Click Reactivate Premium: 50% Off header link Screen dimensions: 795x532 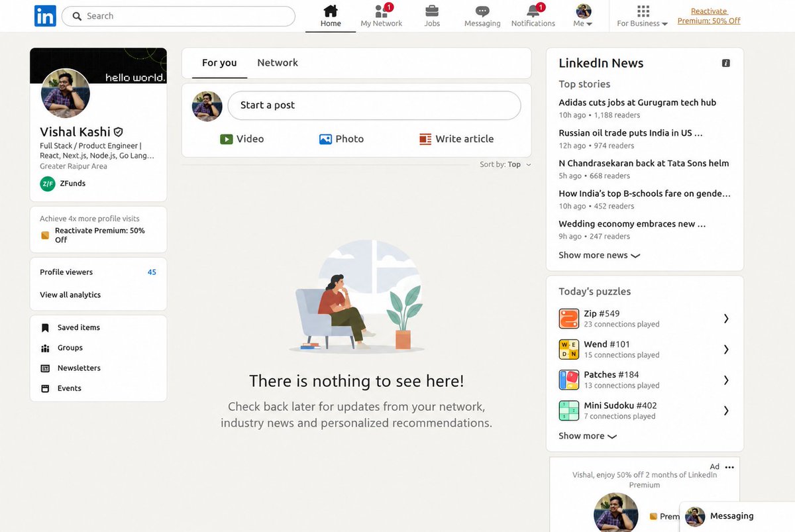709,16
